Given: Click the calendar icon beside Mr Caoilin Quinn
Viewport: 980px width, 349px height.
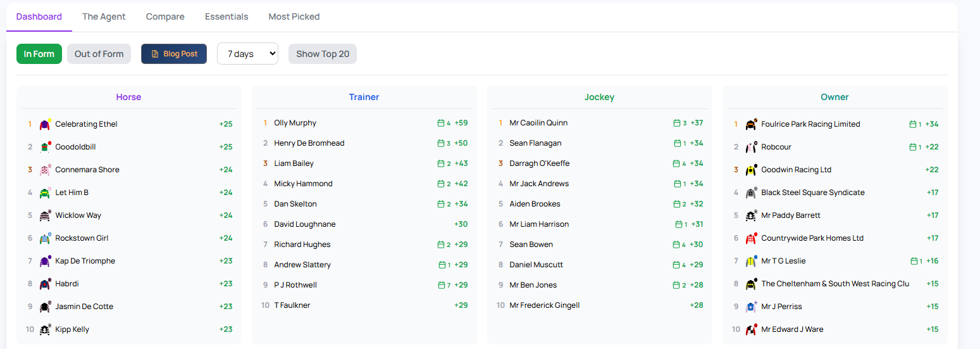Looking at the screenshot, I should coord(676,123).
